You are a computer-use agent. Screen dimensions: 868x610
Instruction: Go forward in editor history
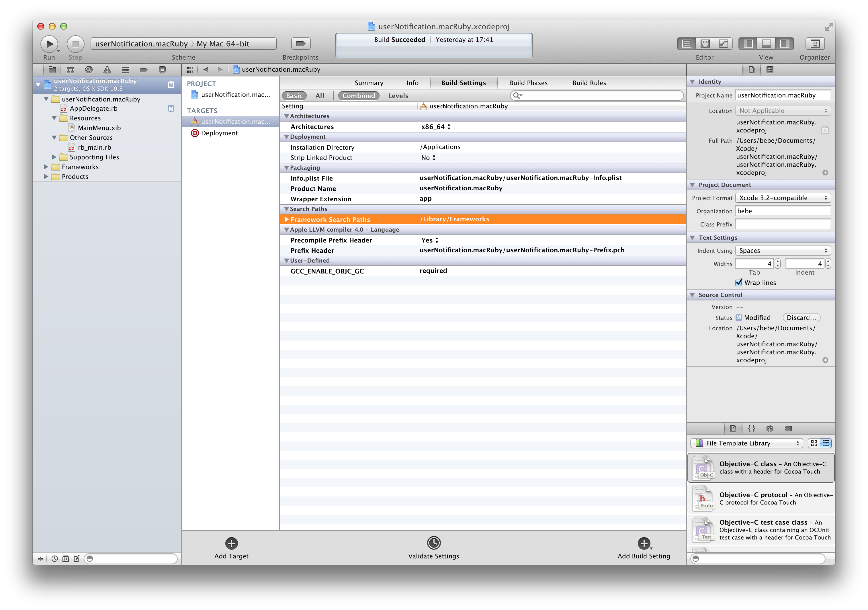pyautogui.click(x=220, y=70)
